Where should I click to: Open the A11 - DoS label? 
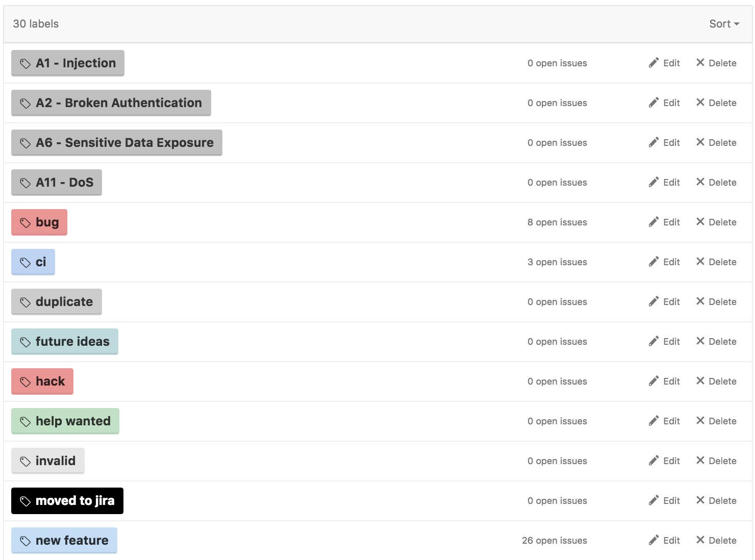click(57, 183)
